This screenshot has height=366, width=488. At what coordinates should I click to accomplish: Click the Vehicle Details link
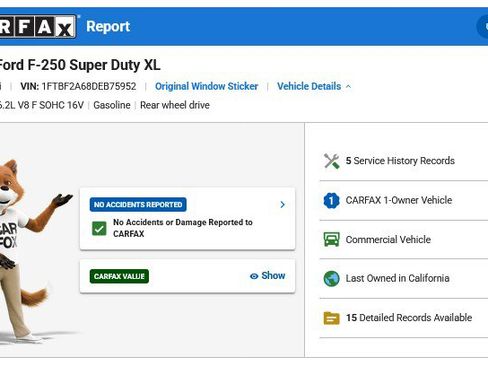[309, 86]
